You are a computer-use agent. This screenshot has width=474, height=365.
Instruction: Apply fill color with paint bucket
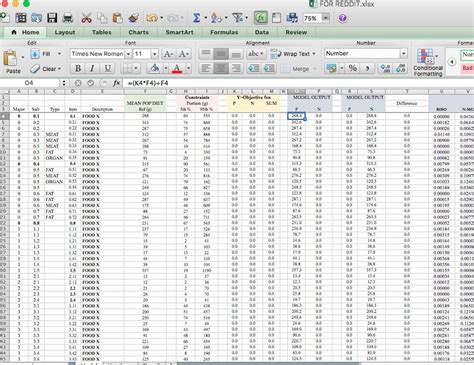coord(154,68)
